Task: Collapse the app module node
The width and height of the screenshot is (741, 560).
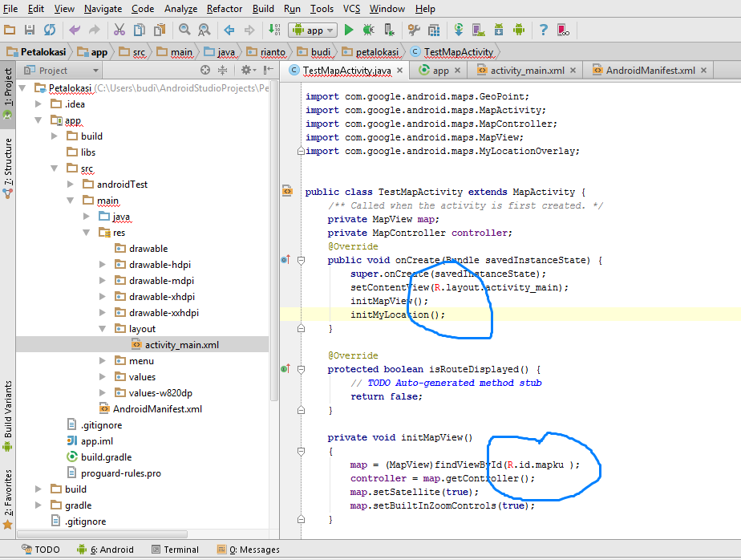Action: (38, 120)
